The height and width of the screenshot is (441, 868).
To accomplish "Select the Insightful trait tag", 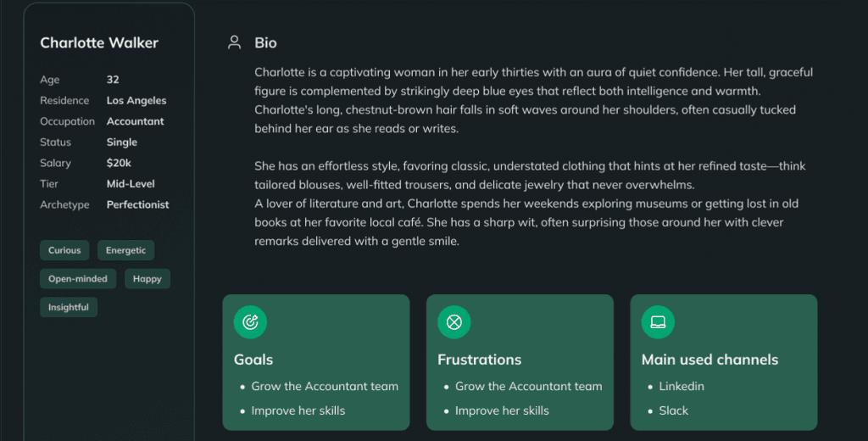I will [x=68, y=308].
